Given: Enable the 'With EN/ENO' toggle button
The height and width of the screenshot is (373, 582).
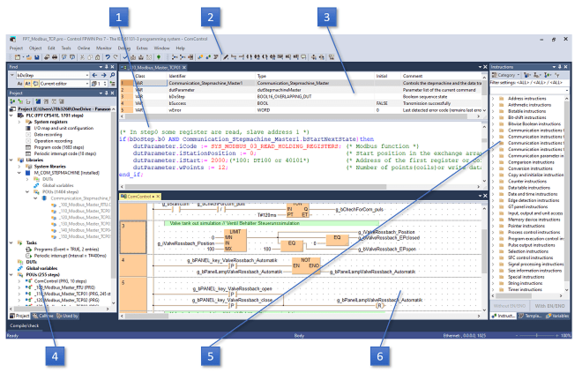Looking at the screenshot, I should point(549,306).
